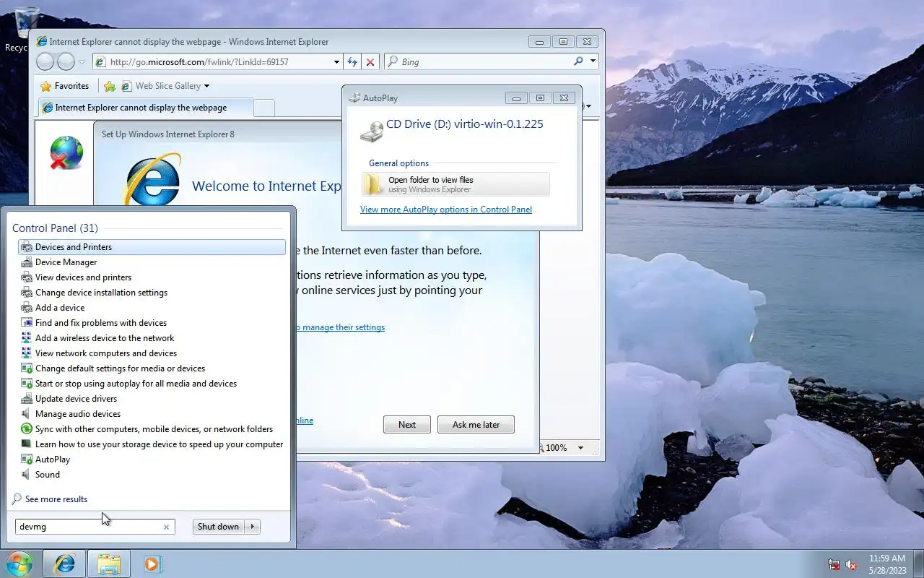Viewport: 924px width, 578px height.
Task: Click the CD Drive icon in AutoPlay
Action: click(x=372, y=131)
